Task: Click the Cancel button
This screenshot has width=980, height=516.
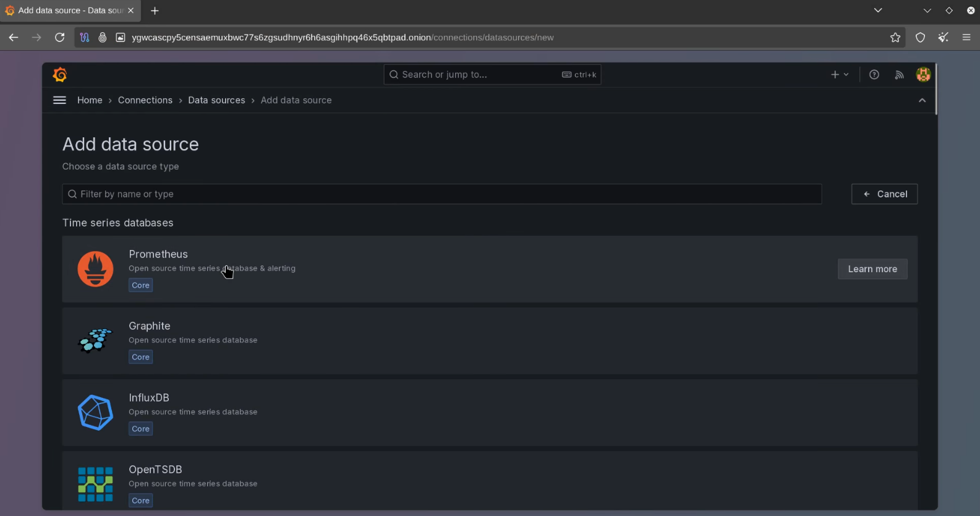Action: point(884,194)
